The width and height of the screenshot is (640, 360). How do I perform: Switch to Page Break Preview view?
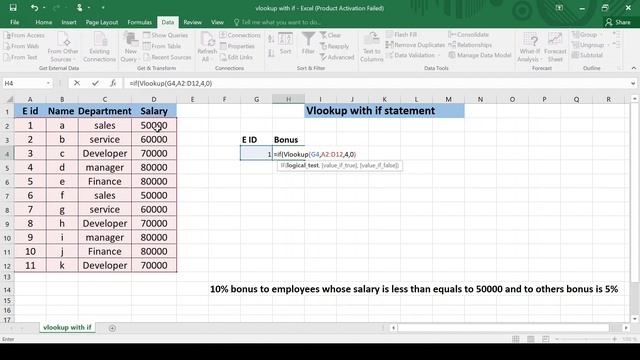(546, 339)
